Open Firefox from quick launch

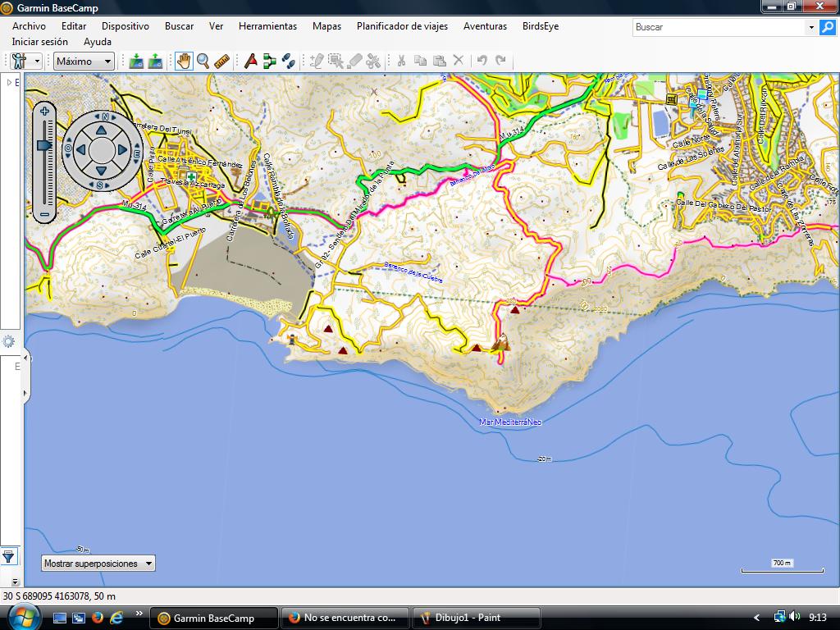[x=98, y=618]
